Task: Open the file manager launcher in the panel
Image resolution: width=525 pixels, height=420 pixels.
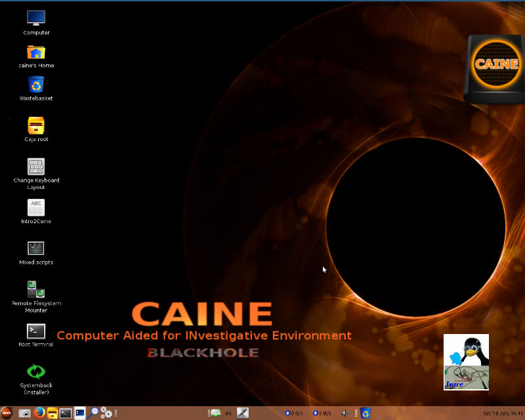Action: pyautogui.click(x=52, y=413)
